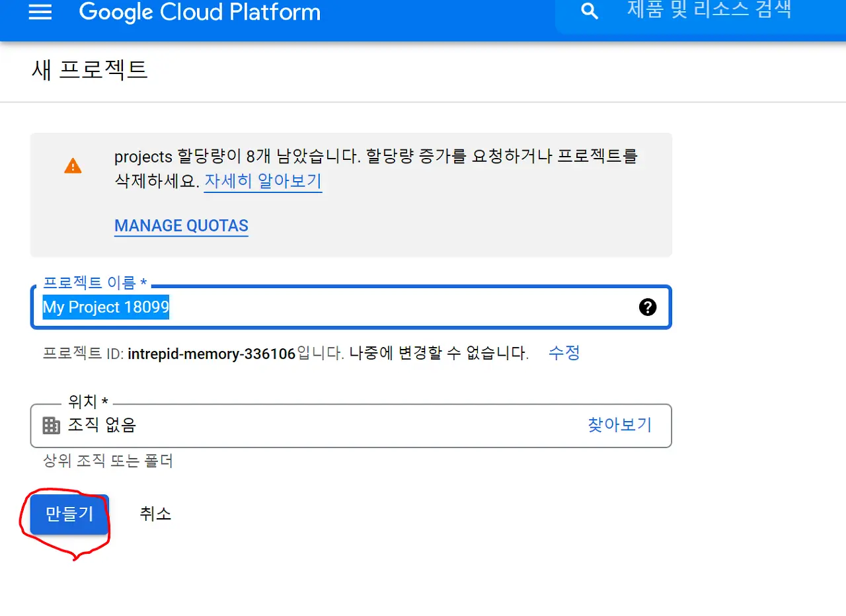The height and width of the screenshot is (616, 846).
Task: Click the 만들기 create button
Action: point(69,514)
